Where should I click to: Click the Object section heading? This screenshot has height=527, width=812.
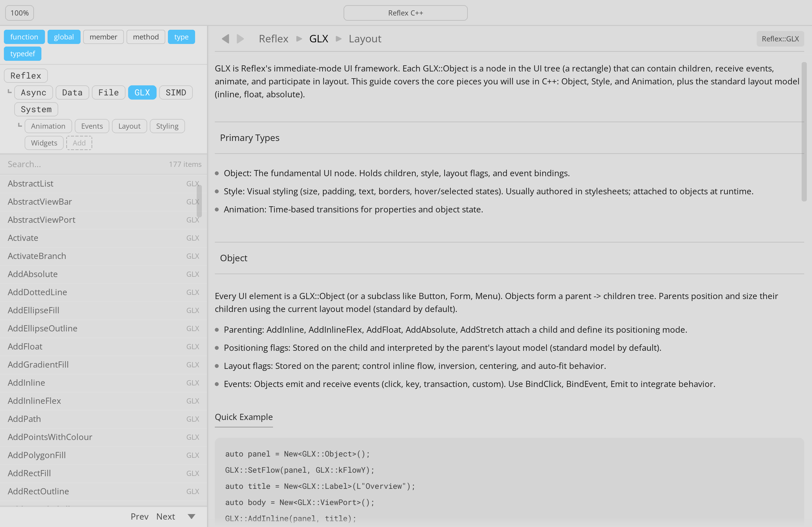tap(233, 258)
